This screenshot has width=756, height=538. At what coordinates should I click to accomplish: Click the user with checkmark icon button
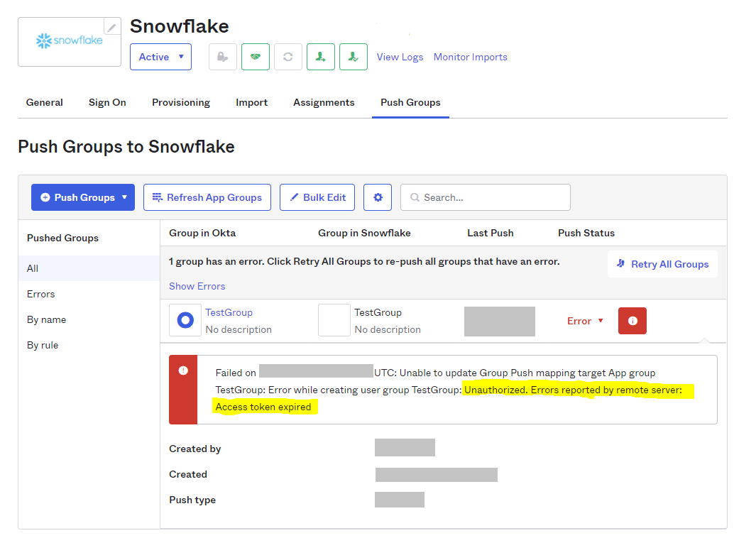pos(354,57)
